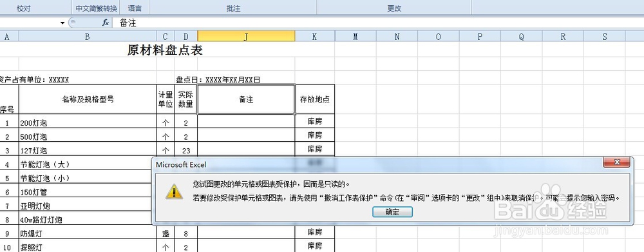Close the Microsoft Excel warning dialog
This screenshot has height=252, width=644.
click(616, 162)
